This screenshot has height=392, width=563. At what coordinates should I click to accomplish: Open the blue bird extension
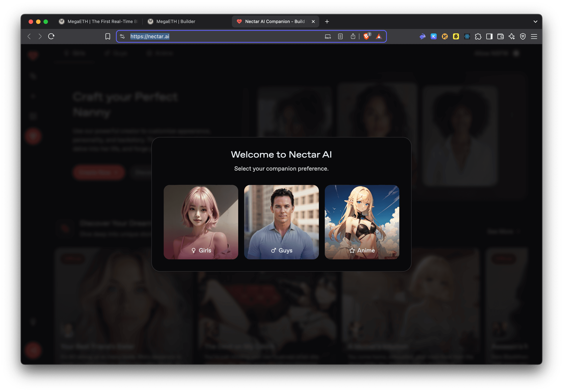point(422,37)
